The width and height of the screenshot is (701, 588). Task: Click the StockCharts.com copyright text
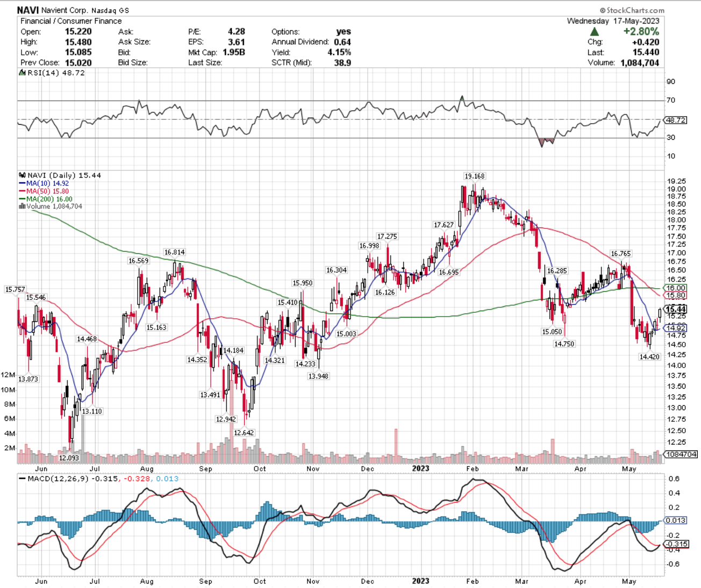632,10
